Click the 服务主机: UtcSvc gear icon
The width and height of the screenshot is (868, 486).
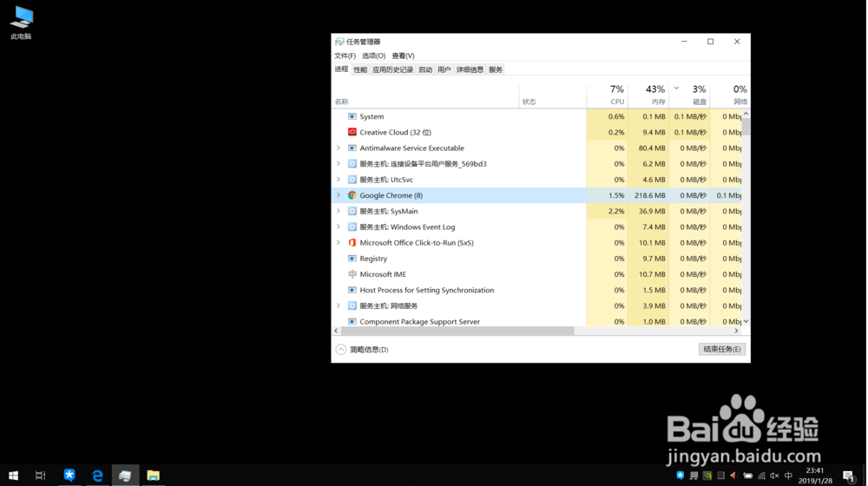(352, 180)
